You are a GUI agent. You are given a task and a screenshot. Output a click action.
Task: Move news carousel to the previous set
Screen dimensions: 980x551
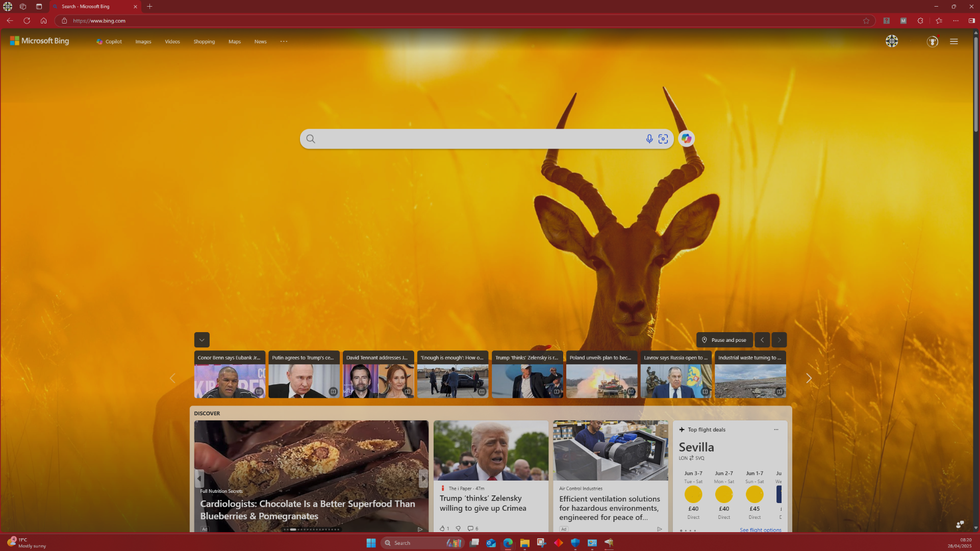click(172, 378)
